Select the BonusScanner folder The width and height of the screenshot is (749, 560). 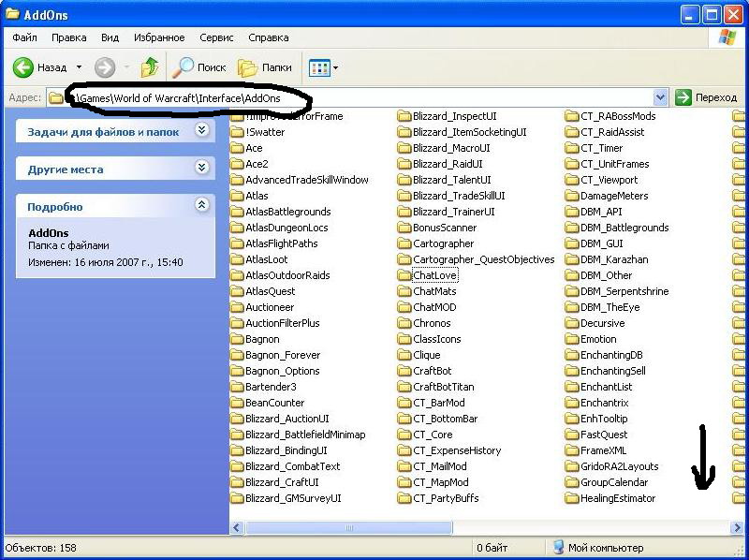[x=437, y=228]
